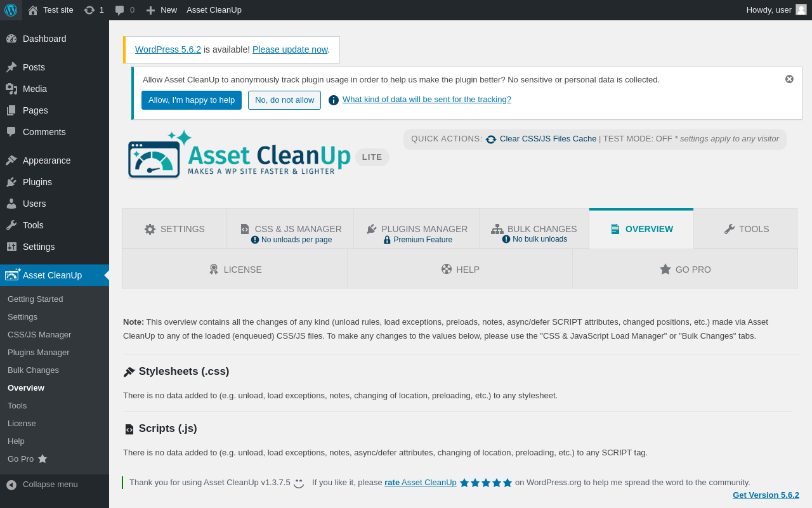Click the star icon on Go Pro tab
This screenshot has height=508, width=812.
click(x=665, y=269)
